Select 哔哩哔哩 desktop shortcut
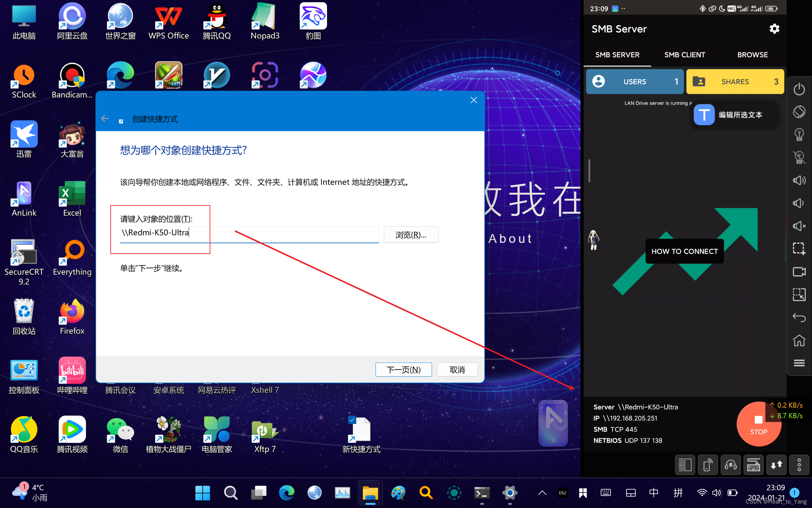 tap(72, 376)
